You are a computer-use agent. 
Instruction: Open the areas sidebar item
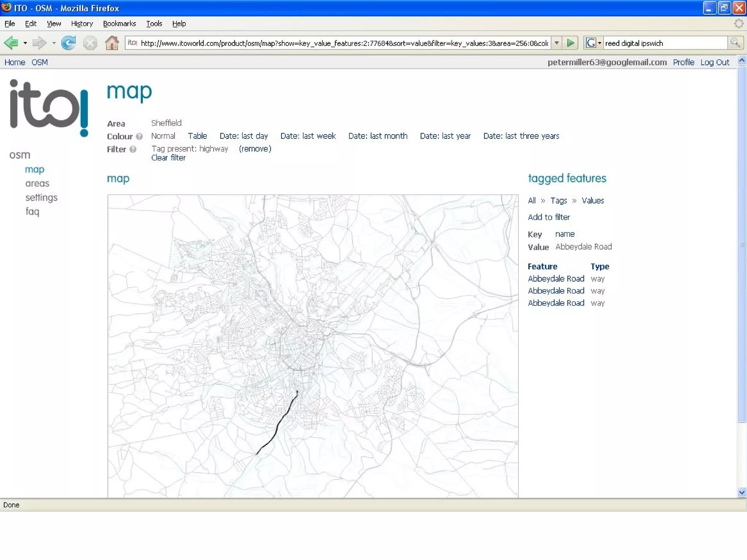click(37, 183)
